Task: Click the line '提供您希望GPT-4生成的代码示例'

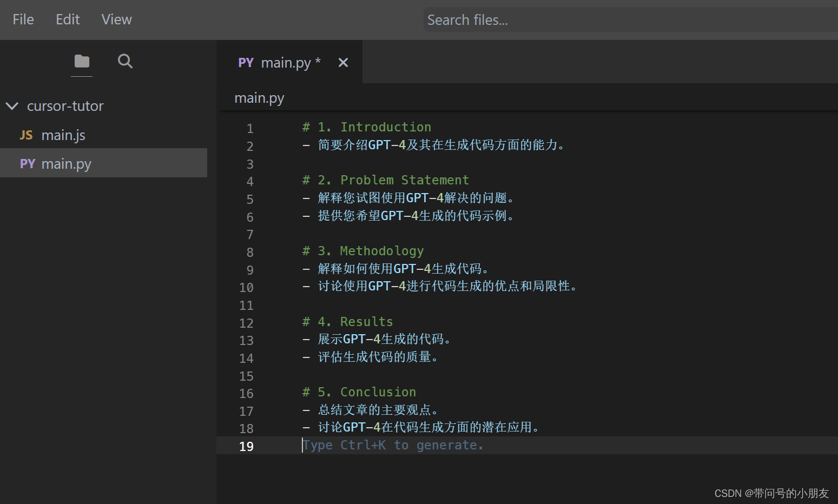Action: (x=408, y=216)
